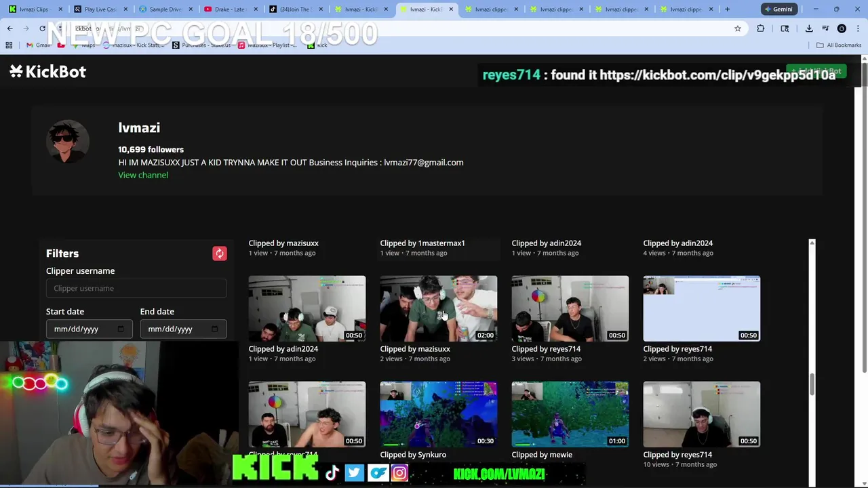The width and height of the screenshot is (868, 488).
Task: Click the channel bio business inquiries text
Action: [x=291, y=163]
